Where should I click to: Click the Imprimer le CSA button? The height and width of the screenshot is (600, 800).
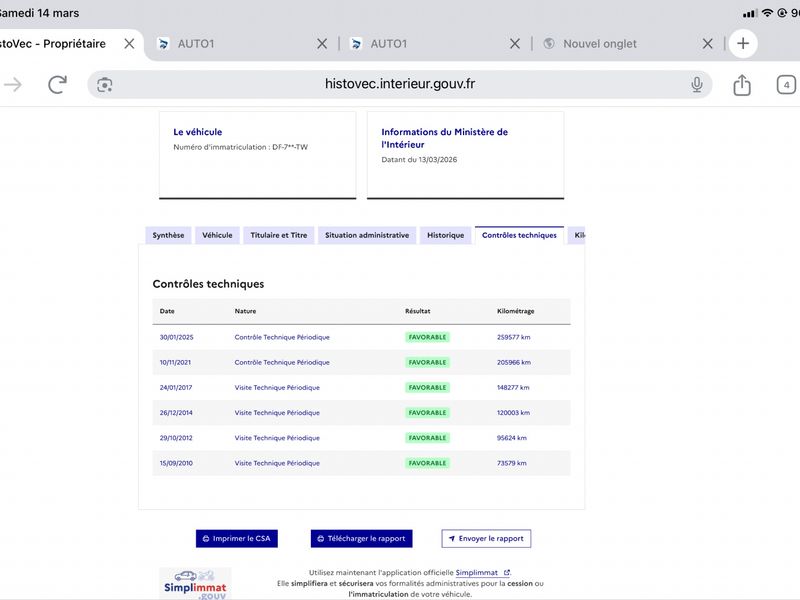point(236,538)
